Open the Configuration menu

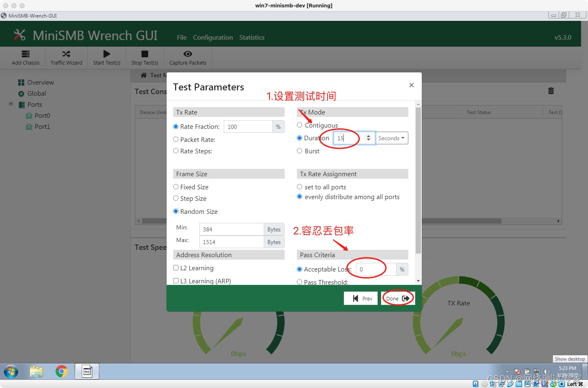tap(213, 37)
